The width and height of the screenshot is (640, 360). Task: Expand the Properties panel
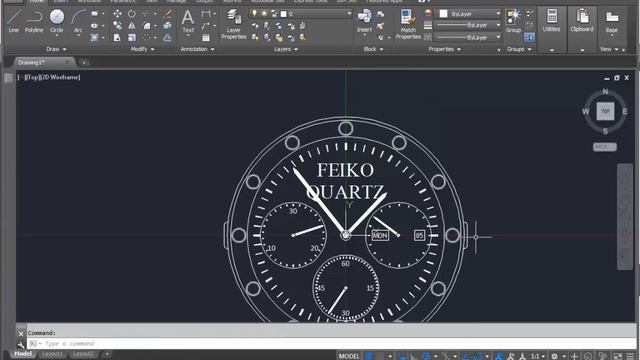444,49
